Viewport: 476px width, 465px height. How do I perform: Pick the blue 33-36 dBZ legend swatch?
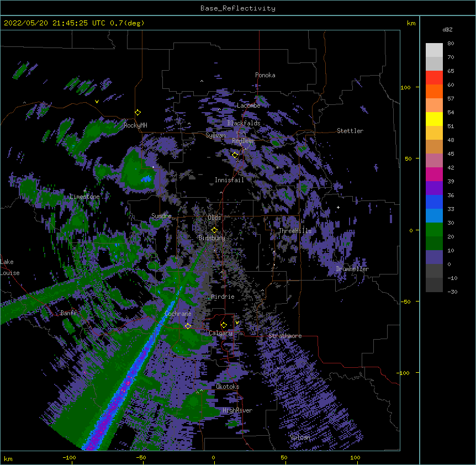[x=434, y=202]
